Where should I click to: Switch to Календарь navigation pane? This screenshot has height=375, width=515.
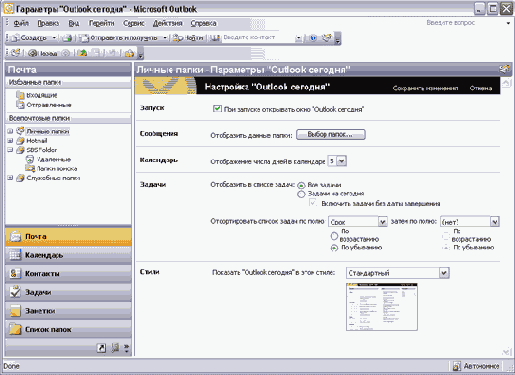(x=68, y=255)
